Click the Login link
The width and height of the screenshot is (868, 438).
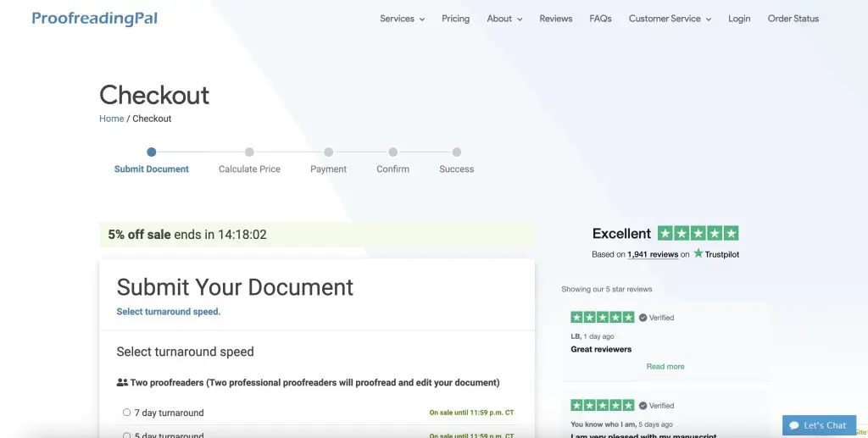pos(739,19)
